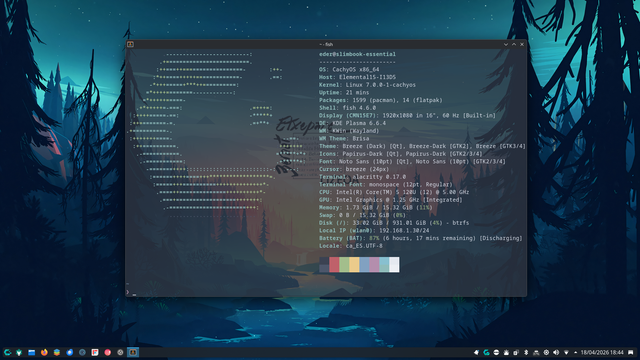Screen dimensions: 640x360
Task: Click the 'Icons: Papirus-Dark' line
Action: 400,154
